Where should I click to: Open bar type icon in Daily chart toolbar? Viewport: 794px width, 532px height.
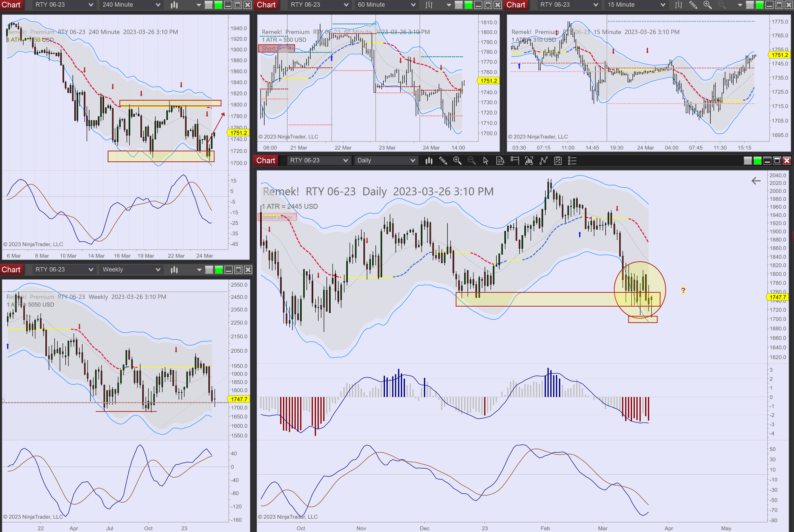(429, 161)
